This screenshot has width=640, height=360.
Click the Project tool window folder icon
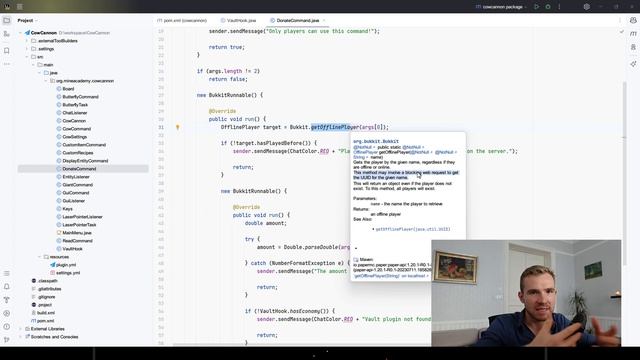(7, 20)
